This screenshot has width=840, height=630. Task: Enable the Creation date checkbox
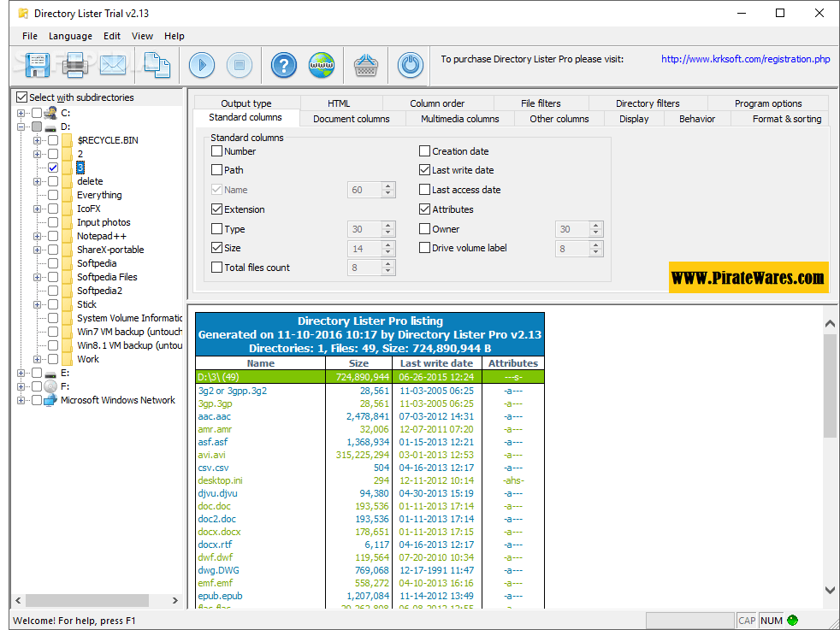coord(425,151)
